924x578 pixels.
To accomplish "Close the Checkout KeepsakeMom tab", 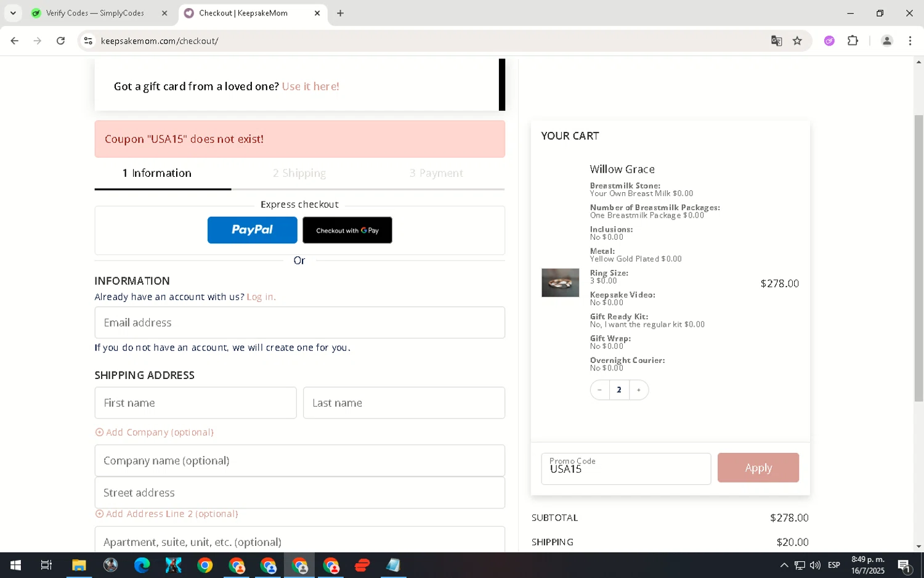I will point(317,13).
